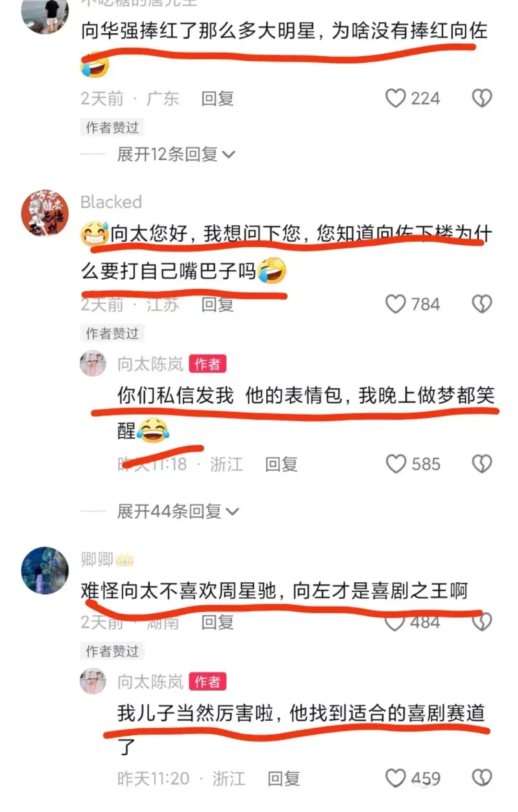Reply to the author's 11:20 comment
Viewport: 518px width, 812px height.
(x=283, y=778)
